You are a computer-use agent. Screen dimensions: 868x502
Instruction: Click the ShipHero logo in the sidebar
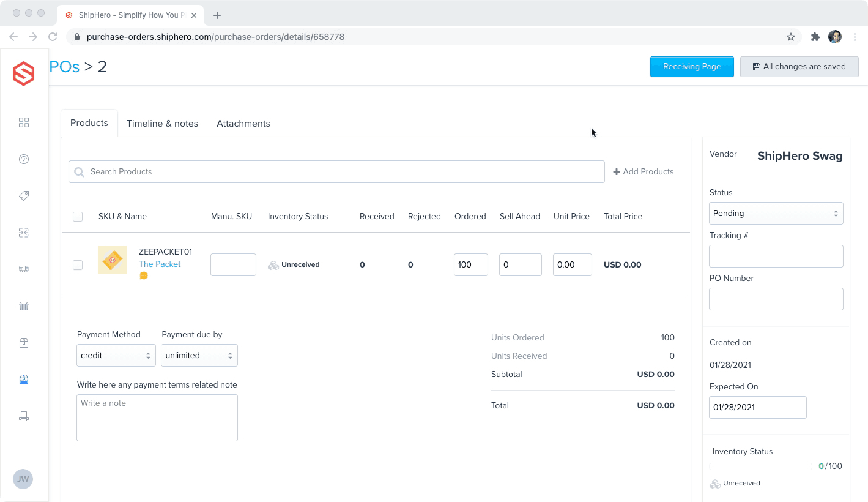point(24,73)
